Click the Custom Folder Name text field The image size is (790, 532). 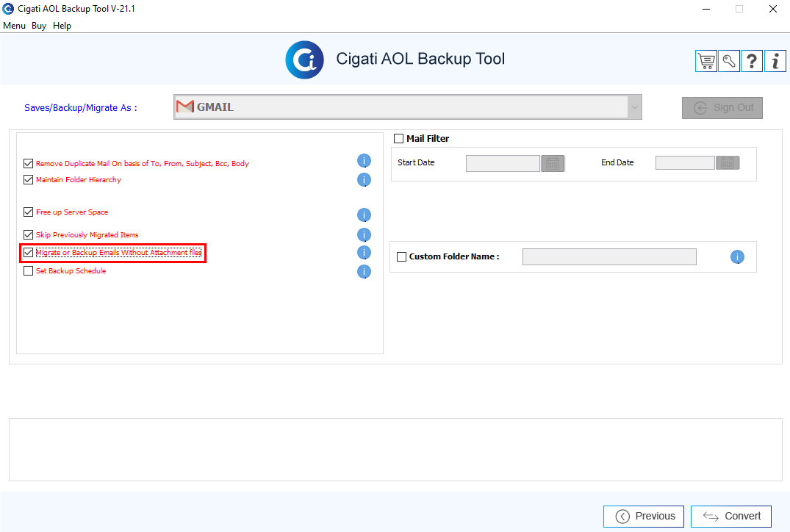click(610, 257)
